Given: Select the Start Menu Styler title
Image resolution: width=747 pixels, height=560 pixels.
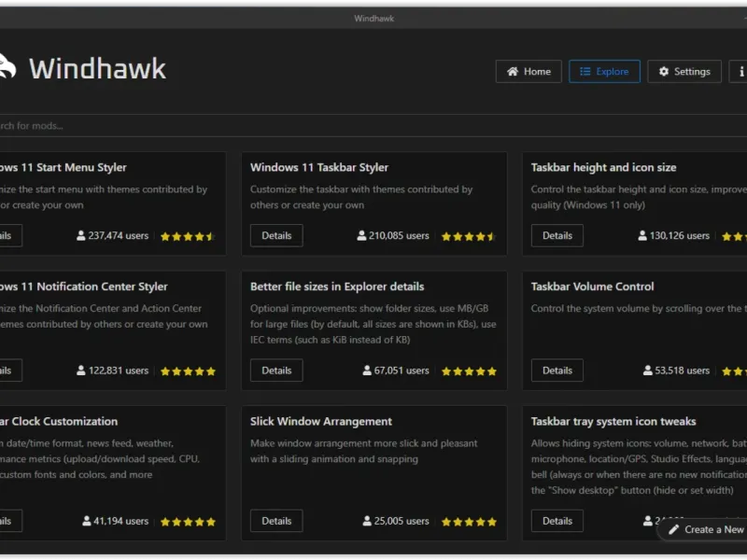Looking at the screenshot, I should point(63,168).
